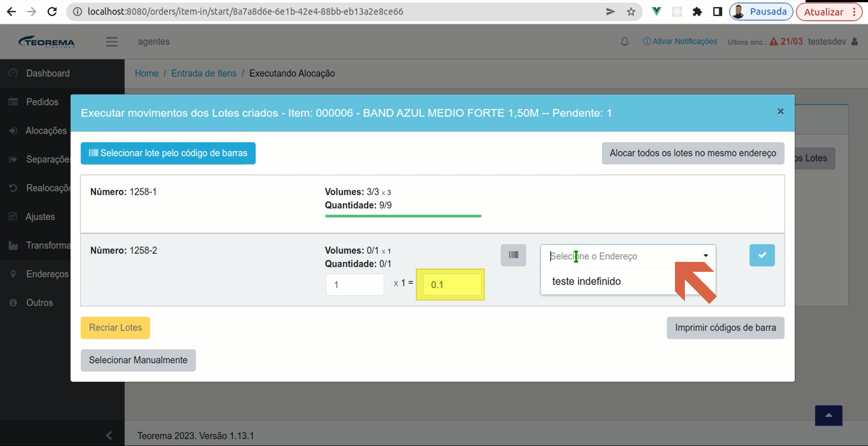Open the Pausada profile menu
The image size is (868, 446).
761,12
